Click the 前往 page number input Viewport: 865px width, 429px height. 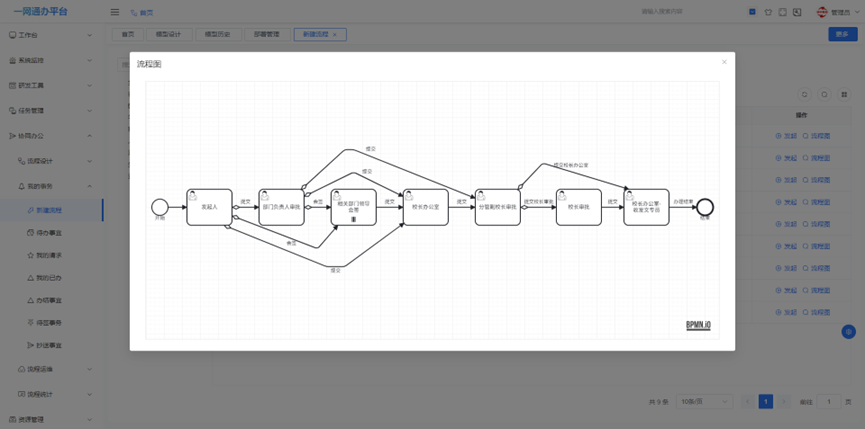pyautogui.click(x=829, y=401)
